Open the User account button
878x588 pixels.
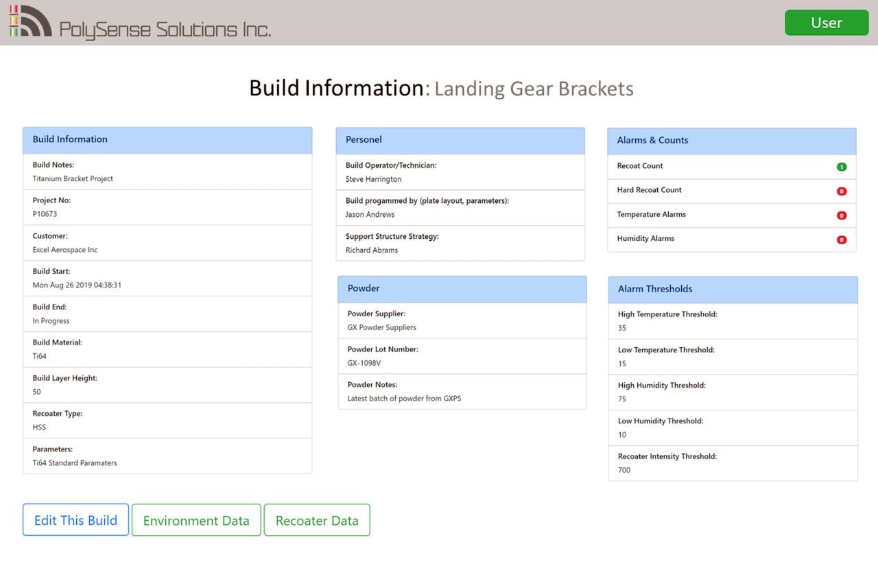pyautogui.click(x=826, y=23)
